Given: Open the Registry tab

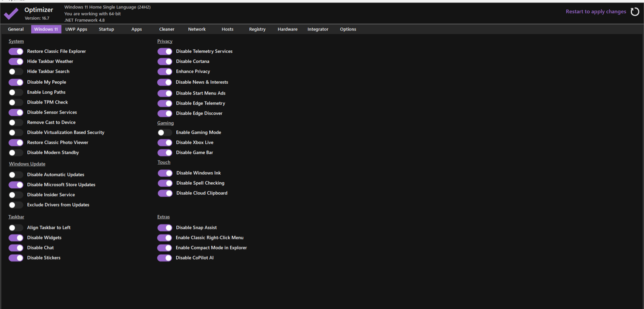Looking at the screenshot, I should click(x=257, y=29).
